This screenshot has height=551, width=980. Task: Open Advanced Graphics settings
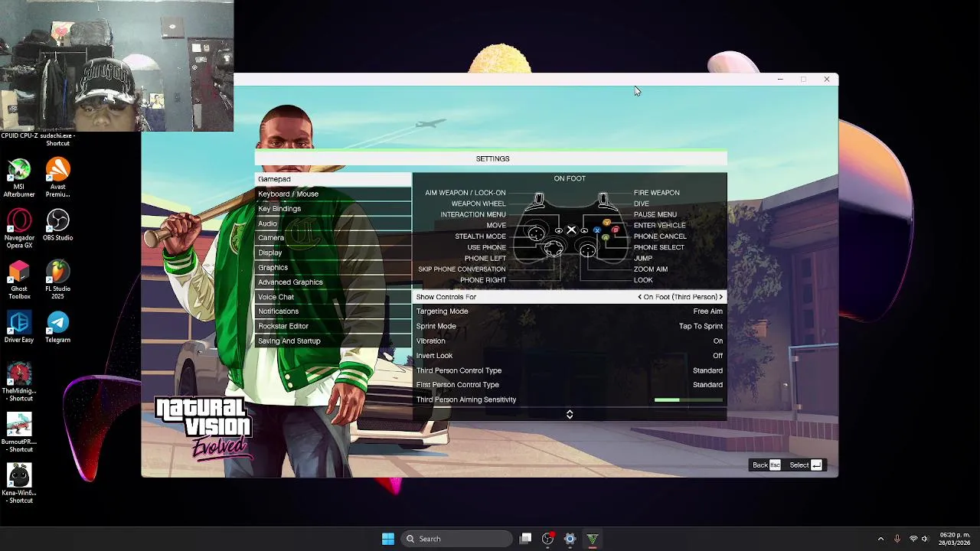333,282
